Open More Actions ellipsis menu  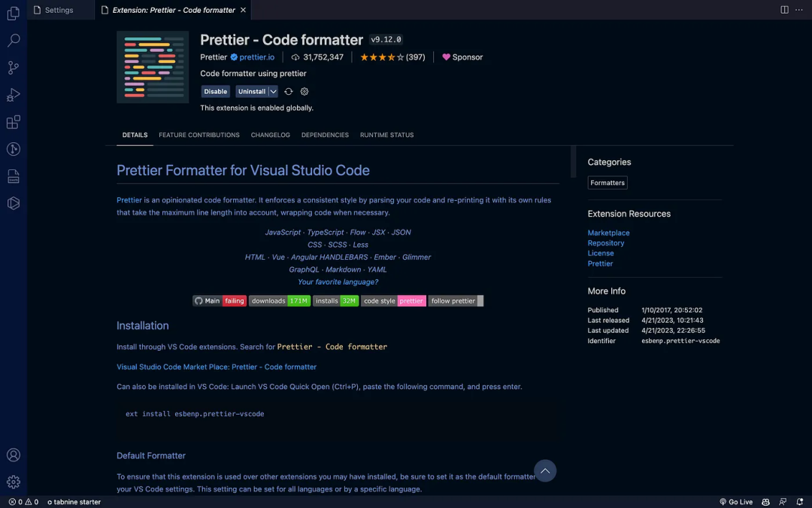(799, 10)
